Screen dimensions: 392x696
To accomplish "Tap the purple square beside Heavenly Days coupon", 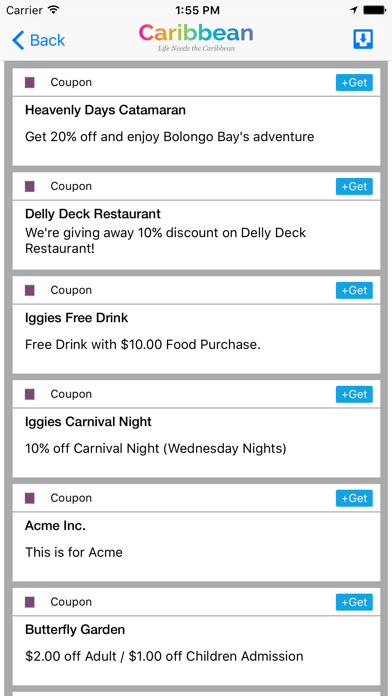I will tap(30, 83).
